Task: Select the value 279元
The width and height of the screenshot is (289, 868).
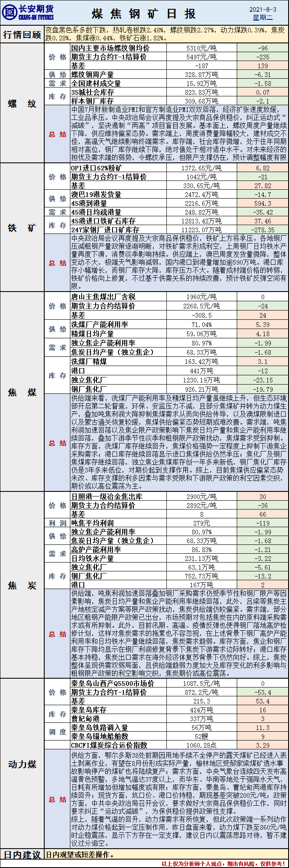Action: click(x=201, y=523)
